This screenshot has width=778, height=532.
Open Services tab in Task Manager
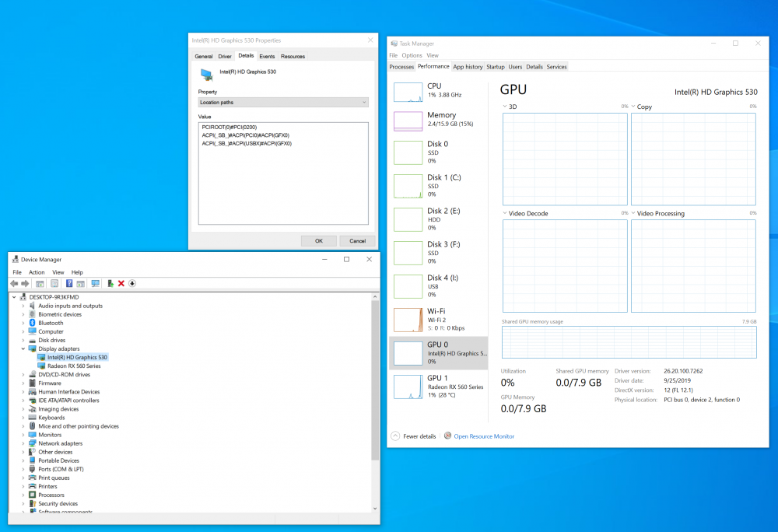pyautogui.click(x=556, y=67)
